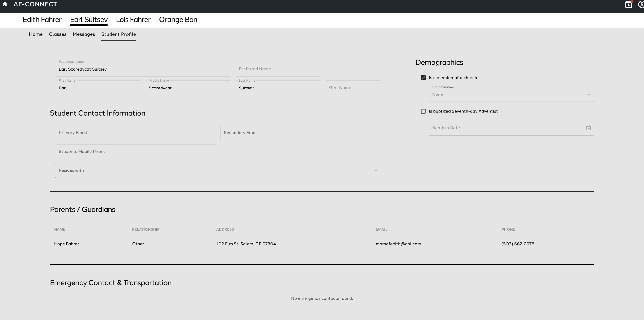The height and width of the screenshot is (320, 644).
Task: Select the Orange Ban tab
Action: tap(178, 20)
